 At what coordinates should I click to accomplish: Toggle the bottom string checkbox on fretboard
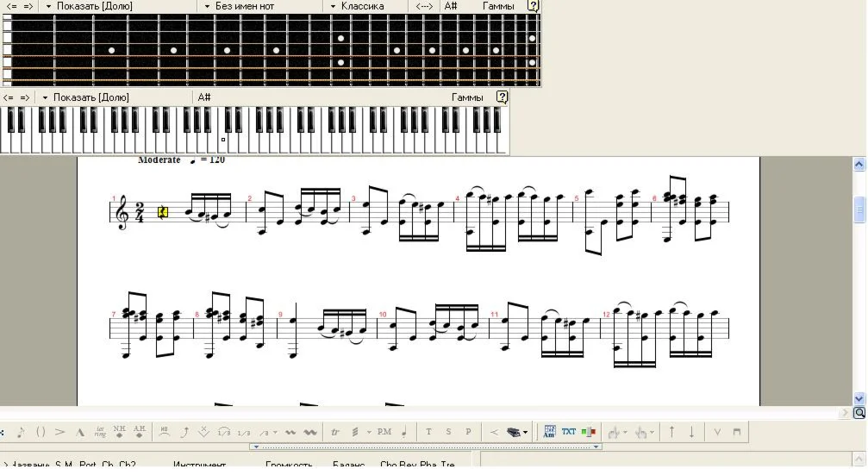pos(7,83)
